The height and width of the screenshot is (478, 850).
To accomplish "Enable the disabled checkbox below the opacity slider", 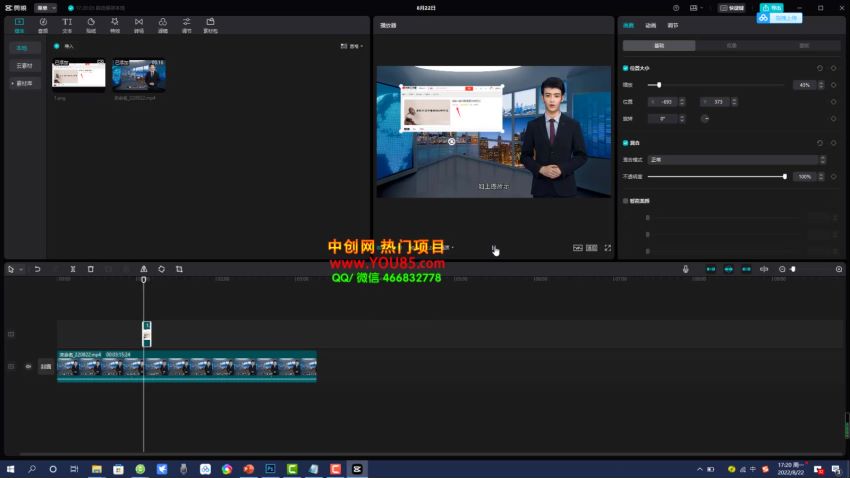I will (x=626, y=201).
